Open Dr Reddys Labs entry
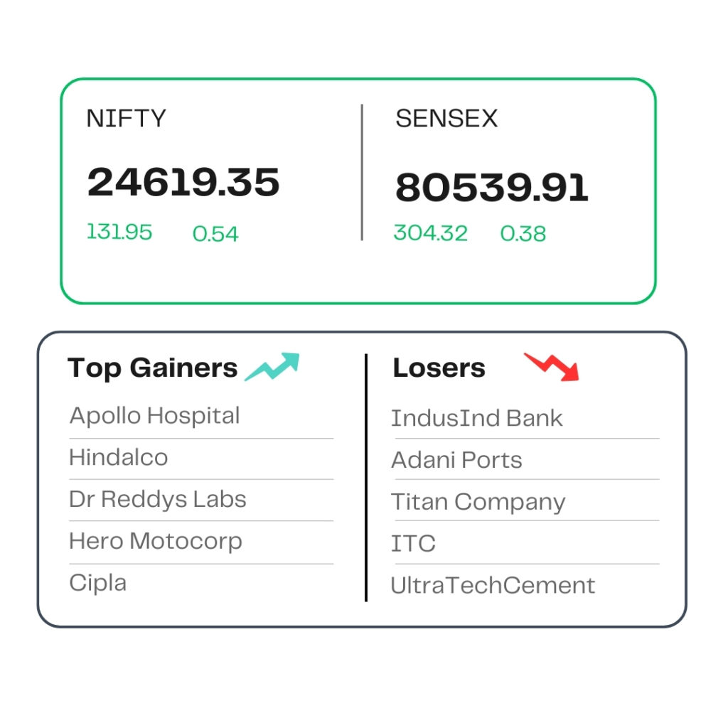Viewport: 728px width, 728px height. pyautogui.click(x=157, y=500)
